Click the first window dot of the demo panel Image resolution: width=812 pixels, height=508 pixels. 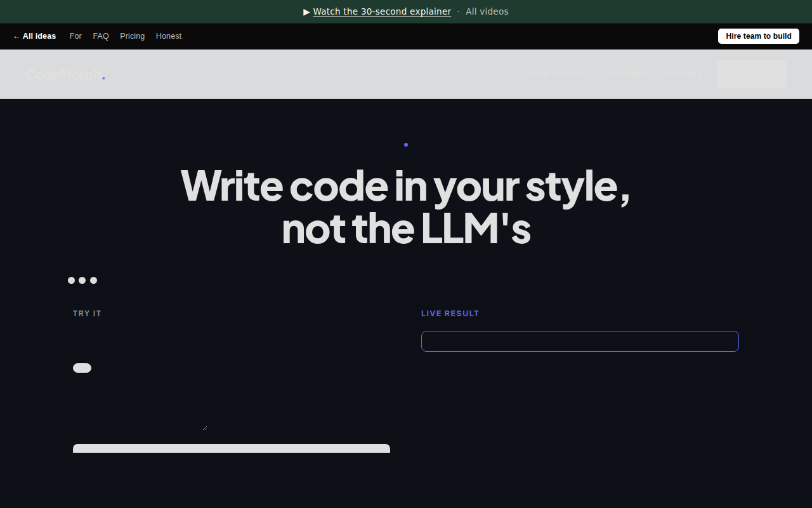[x=71, y=280]
